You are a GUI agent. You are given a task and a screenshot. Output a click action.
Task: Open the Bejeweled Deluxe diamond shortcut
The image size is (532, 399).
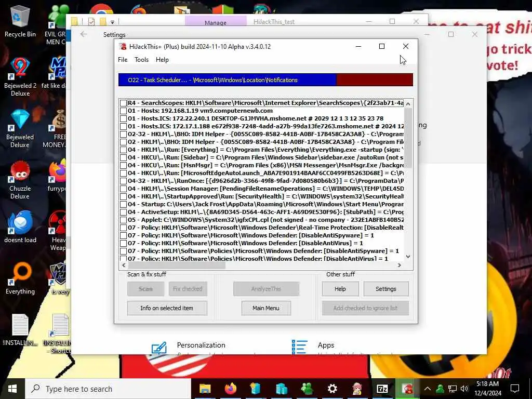click(x=20, y=128)
